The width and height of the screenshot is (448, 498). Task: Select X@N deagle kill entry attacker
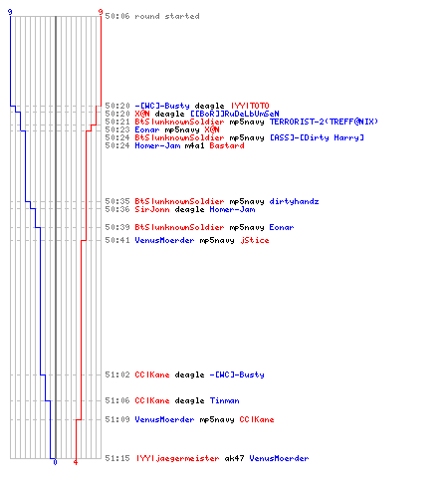[142, 114]
